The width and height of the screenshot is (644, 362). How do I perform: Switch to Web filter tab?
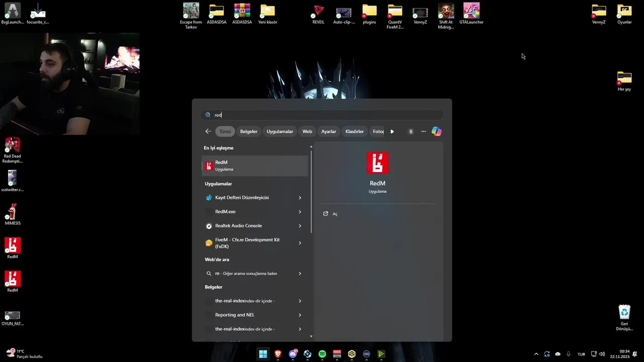coord(307,131)
